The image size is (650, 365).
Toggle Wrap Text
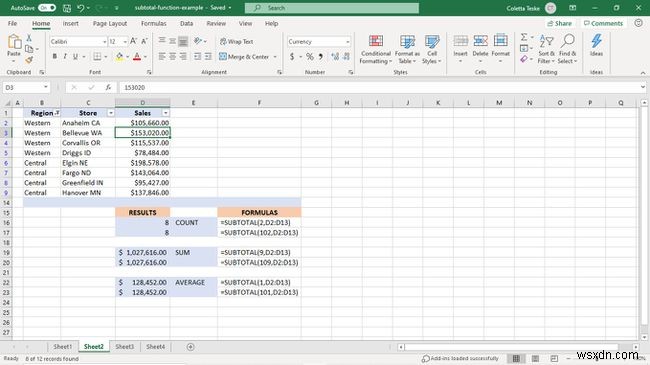click(x=236, y=41)
